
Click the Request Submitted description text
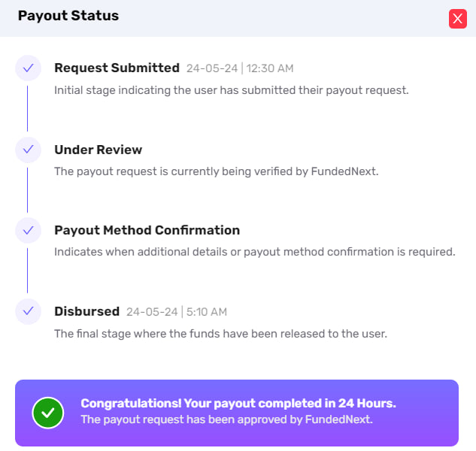tap(231, 90)
